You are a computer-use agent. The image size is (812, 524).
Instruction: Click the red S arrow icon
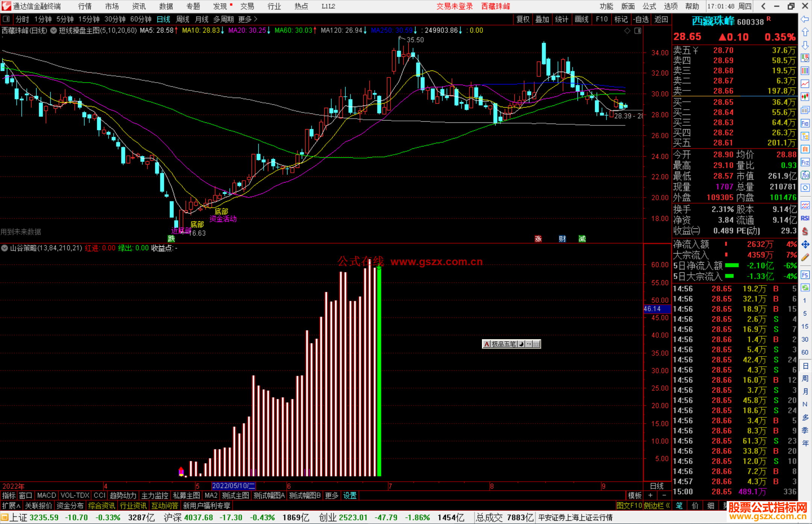805,231
